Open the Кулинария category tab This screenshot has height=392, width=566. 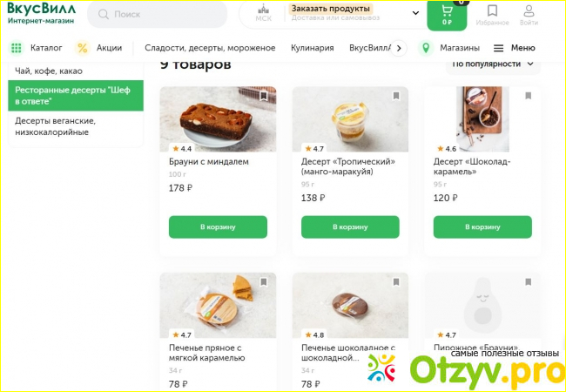[x=313, y=48]
